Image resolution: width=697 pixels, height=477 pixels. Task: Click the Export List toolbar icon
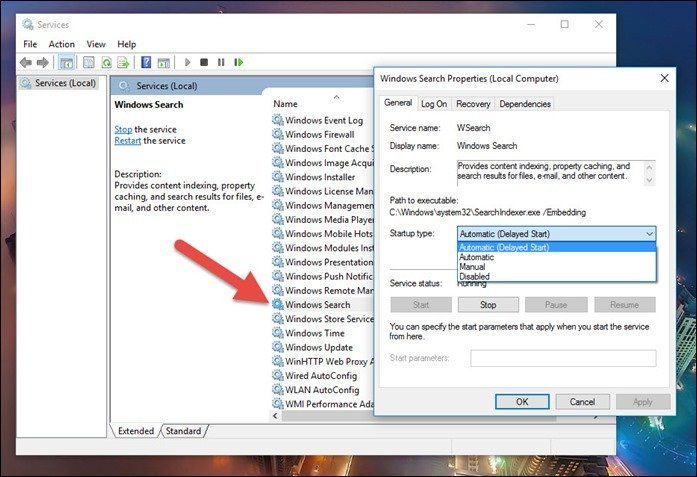pos(123,62)
